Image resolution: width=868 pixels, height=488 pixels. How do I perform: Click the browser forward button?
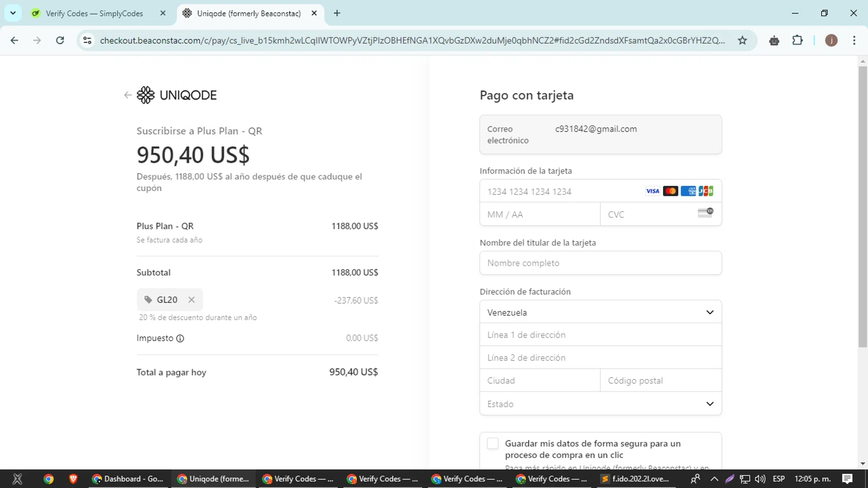(x=37, y=41)
